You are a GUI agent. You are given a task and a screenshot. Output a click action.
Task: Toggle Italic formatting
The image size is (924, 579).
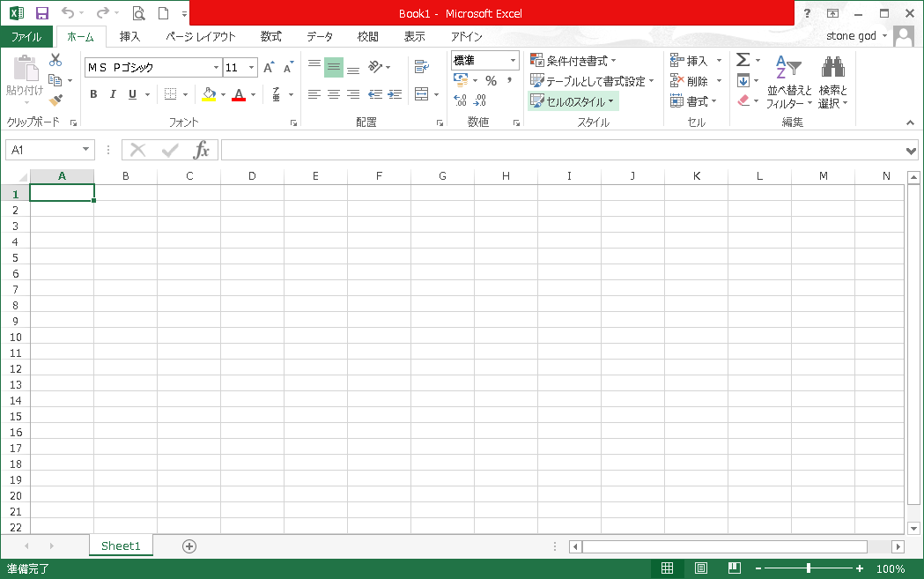tap(113, 94)
